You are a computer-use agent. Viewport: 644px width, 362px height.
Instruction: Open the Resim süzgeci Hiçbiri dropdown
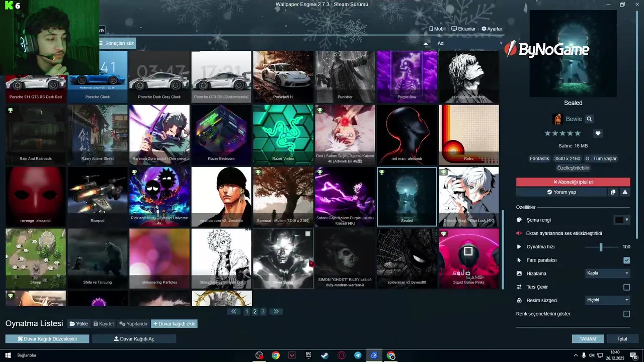click(608, 300)
